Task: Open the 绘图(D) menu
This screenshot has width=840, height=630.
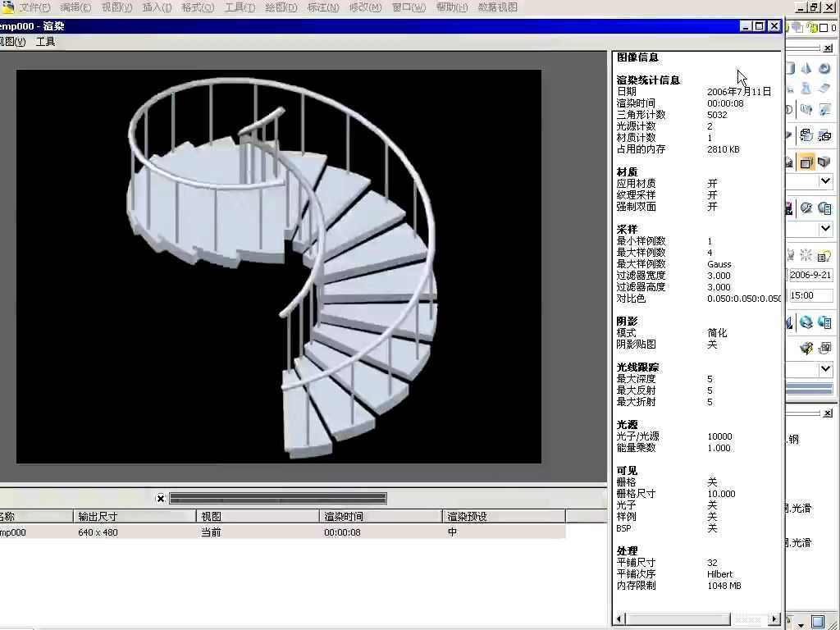Action: tap(281, 7)
